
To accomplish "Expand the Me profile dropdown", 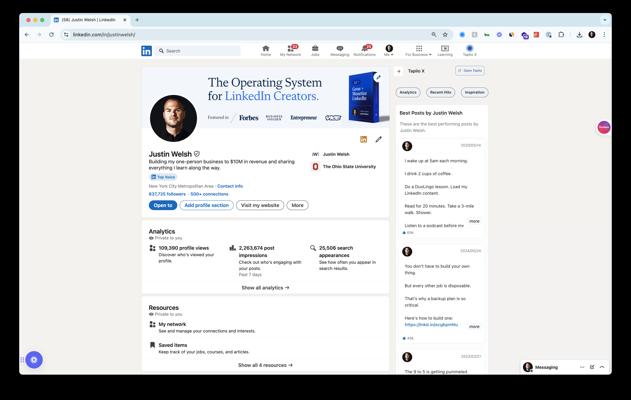I will (389, 50).
